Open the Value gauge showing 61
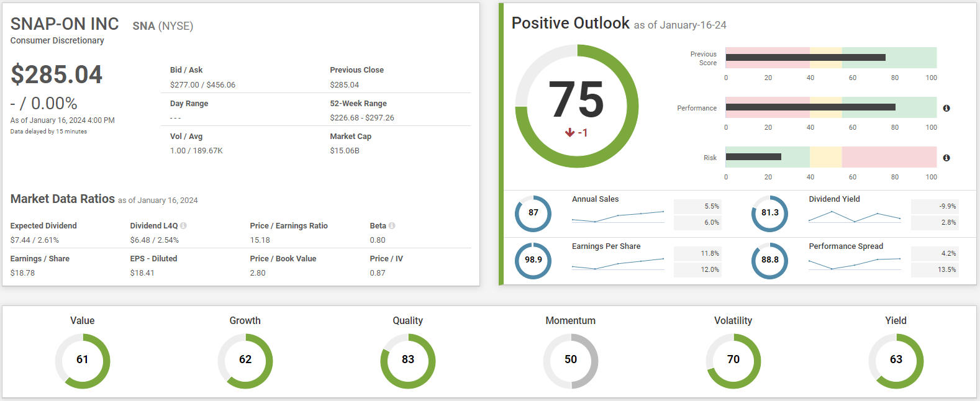The width and height of the screenshot is (980, 401). point(83,361)
